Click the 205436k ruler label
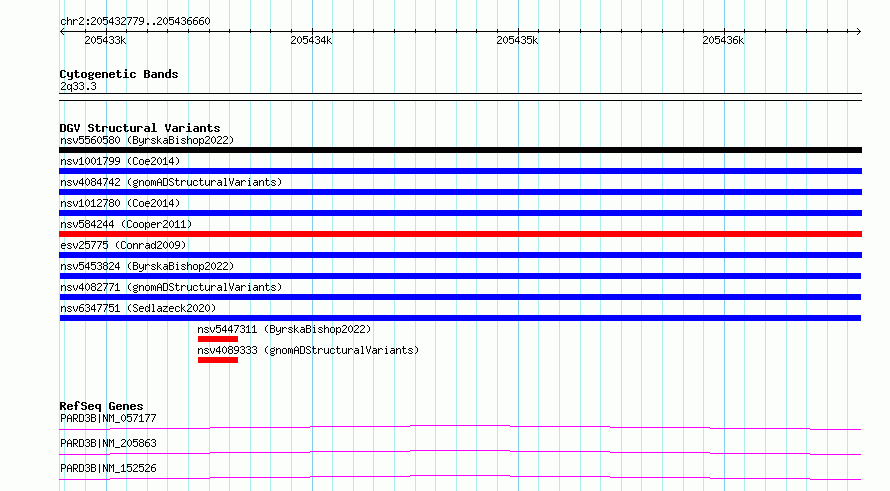890x491 pixels. 723,40
